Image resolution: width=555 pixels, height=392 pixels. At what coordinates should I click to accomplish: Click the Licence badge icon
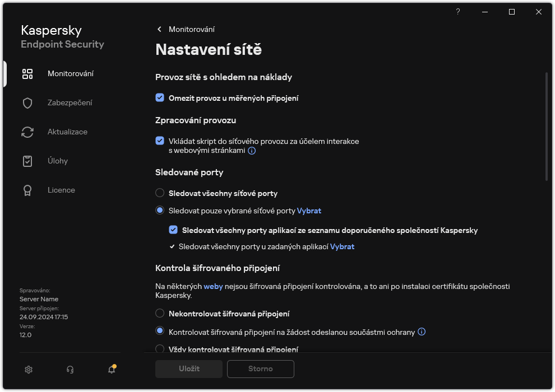pyautogui.click(x=27, y=190)
